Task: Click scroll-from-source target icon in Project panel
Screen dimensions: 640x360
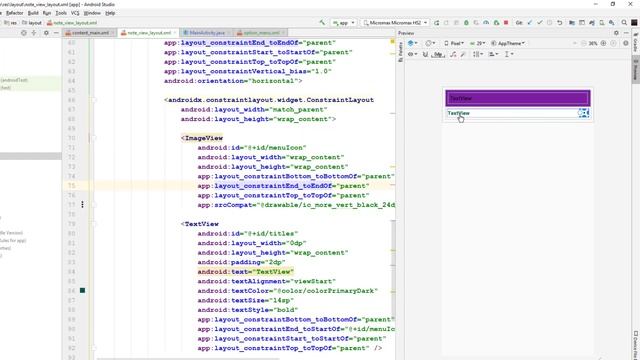Action: (24, 33)
